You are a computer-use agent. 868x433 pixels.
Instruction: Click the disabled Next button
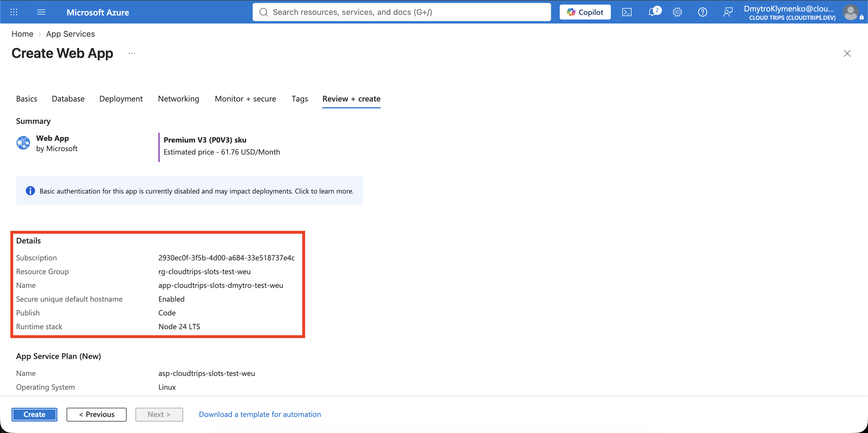pyautogui.click(x=159, y=414)
